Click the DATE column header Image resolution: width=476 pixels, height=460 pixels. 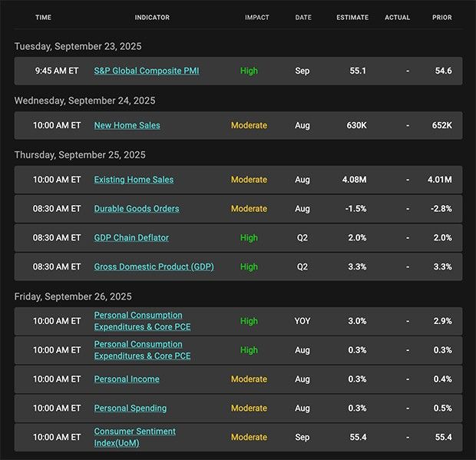(x=303, y=18)
